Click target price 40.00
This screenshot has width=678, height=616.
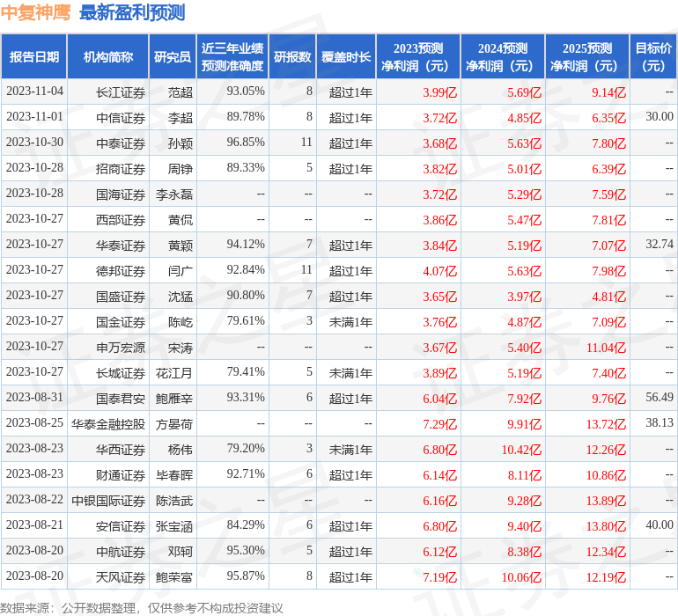[660, 524]
